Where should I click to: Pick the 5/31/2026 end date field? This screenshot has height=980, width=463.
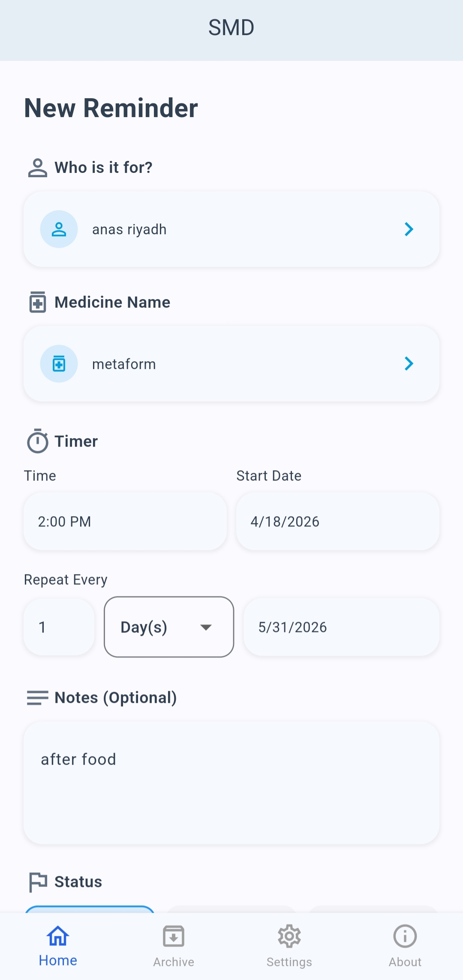pyautogui.click(x=341, y=627)
